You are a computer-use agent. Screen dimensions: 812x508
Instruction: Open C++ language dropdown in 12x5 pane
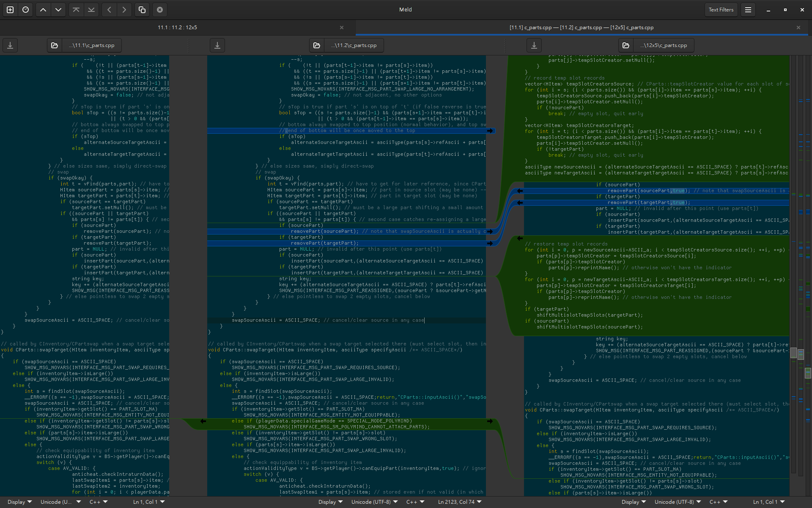pos(719,502)
